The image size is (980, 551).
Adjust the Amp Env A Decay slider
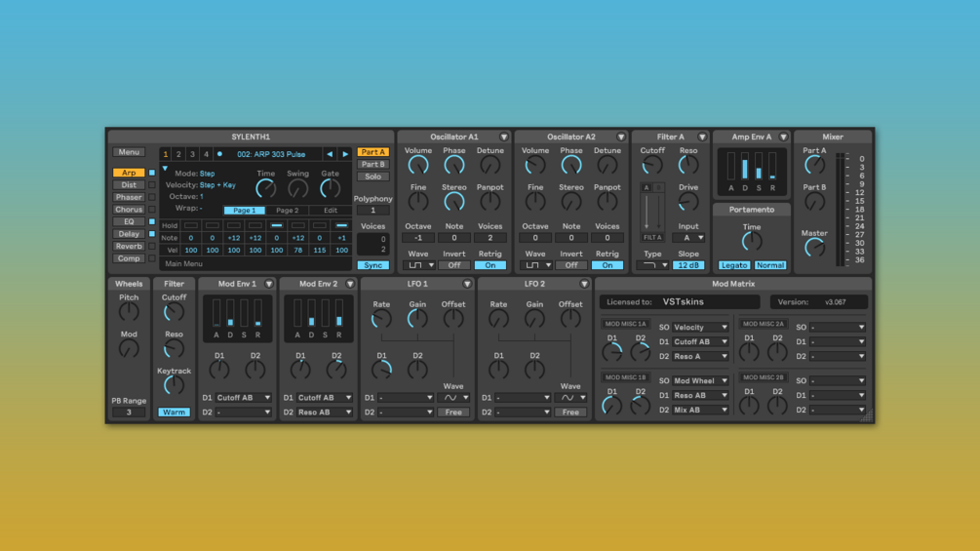click(745, 167)
